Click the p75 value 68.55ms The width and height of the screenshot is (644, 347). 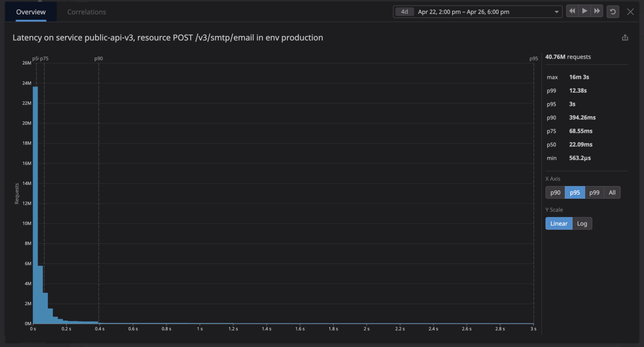(581, 131)
